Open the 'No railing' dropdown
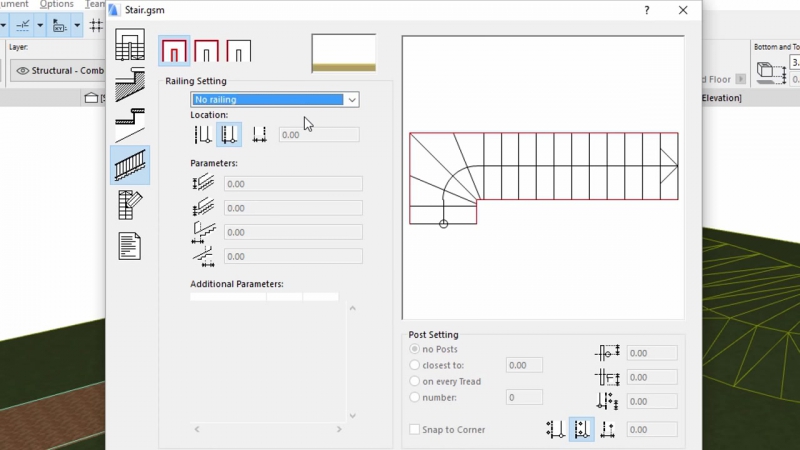800x450 pixels. [275, 100]
